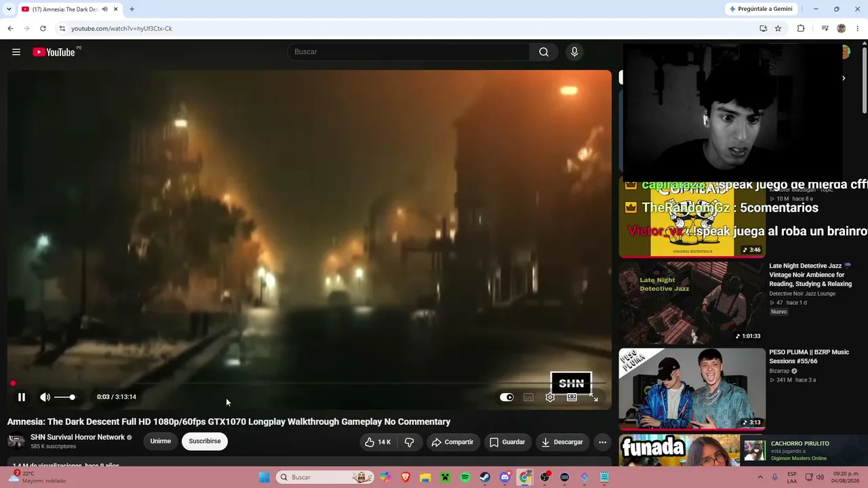Toggle the autoplay switch in the player
Viewport: 868px width, 488px height.
[507, 397]
